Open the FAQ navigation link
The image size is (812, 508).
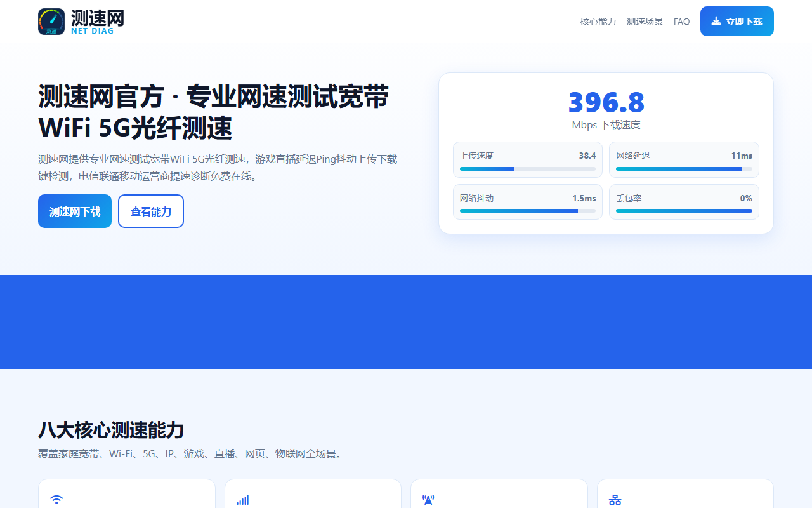pos(682,22)
